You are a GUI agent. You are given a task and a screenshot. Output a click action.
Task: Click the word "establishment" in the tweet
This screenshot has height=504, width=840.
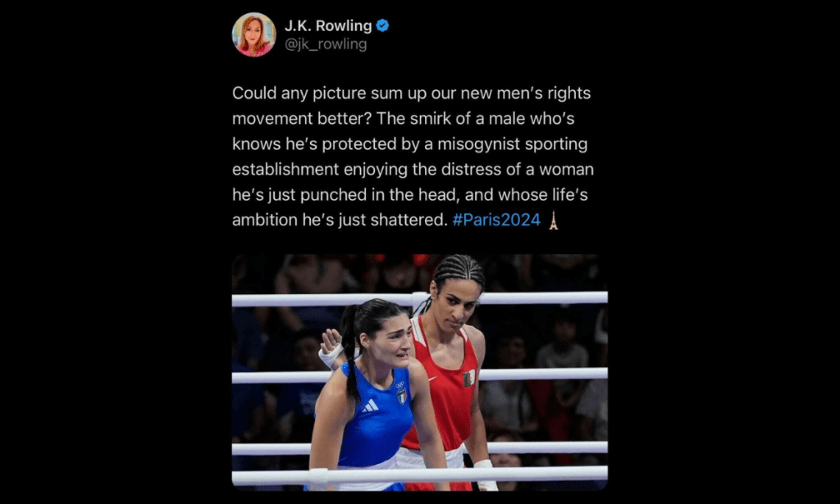tap(285, 170)
